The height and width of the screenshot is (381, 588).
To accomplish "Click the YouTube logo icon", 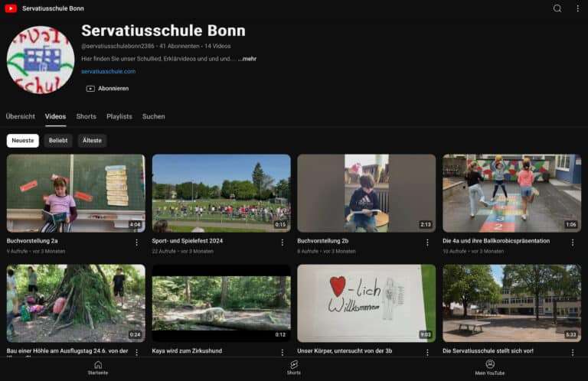I will (11, 8).
